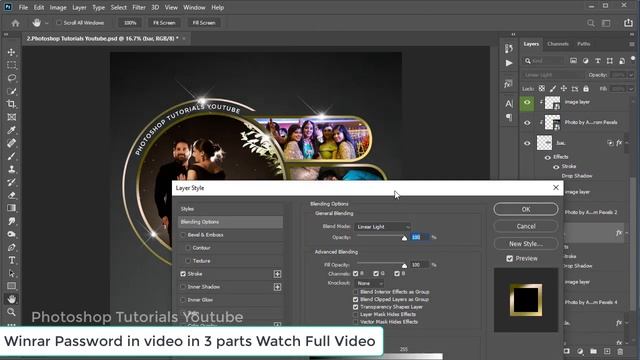Select the Rectangular Marquee tool
The image size is (640, 360).
11,65
